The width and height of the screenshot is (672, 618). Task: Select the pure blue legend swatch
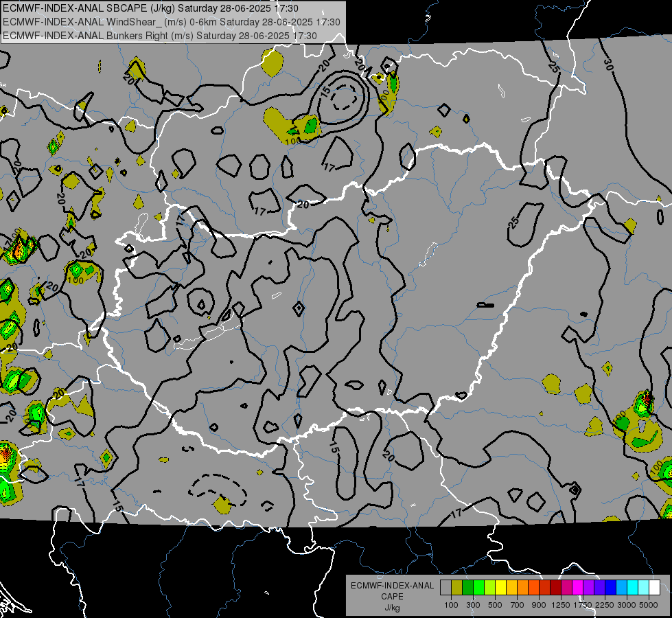(x=611, y=588)
